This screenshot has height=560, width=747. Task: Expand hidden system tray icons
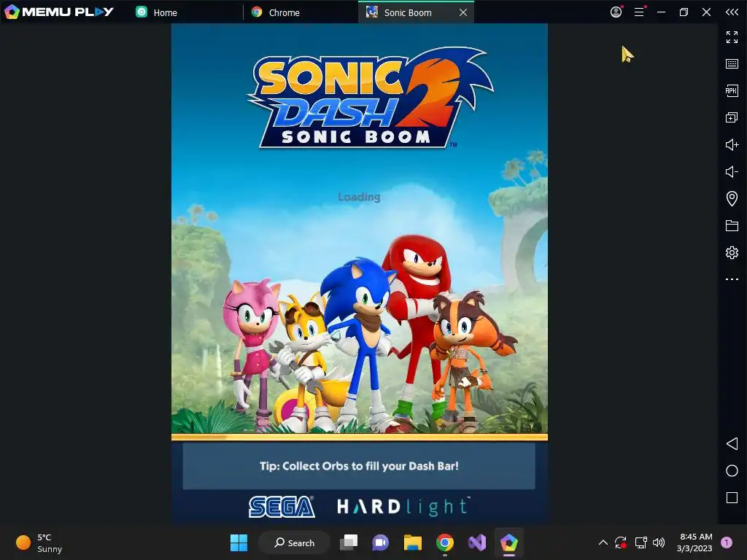click(x=603, y=542)
